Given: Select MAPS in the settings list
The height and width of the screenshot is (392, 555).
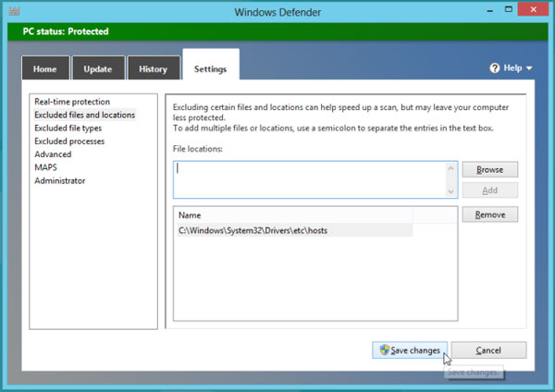Looking at the screenshot, I should tap(46, 167).
